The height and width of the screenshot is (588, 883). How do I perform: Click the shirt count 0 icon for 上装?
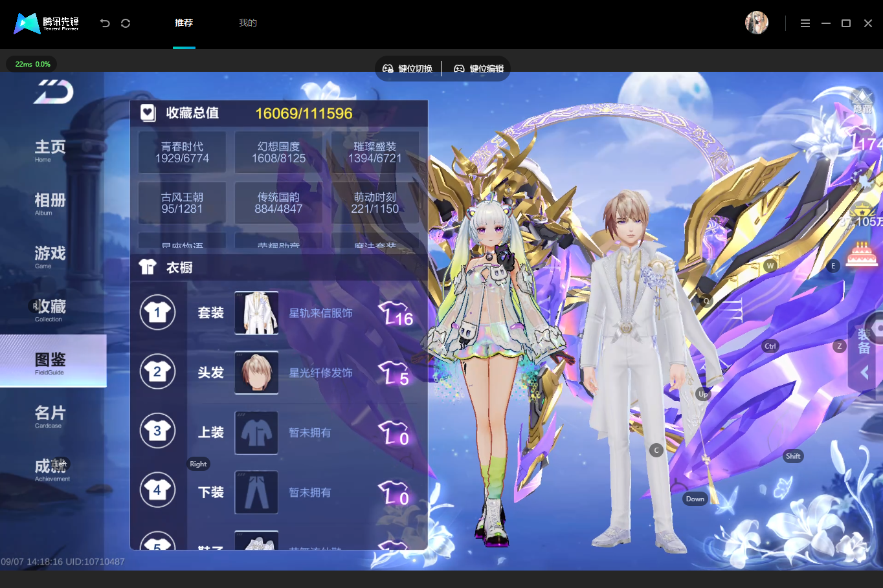394,433
